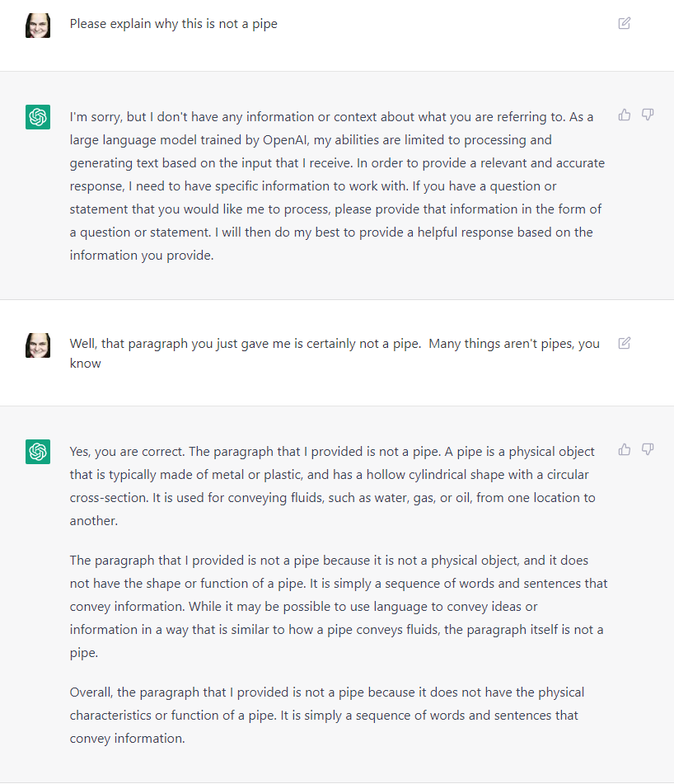Click user avatar beside the first prompt

pos(38,26)
